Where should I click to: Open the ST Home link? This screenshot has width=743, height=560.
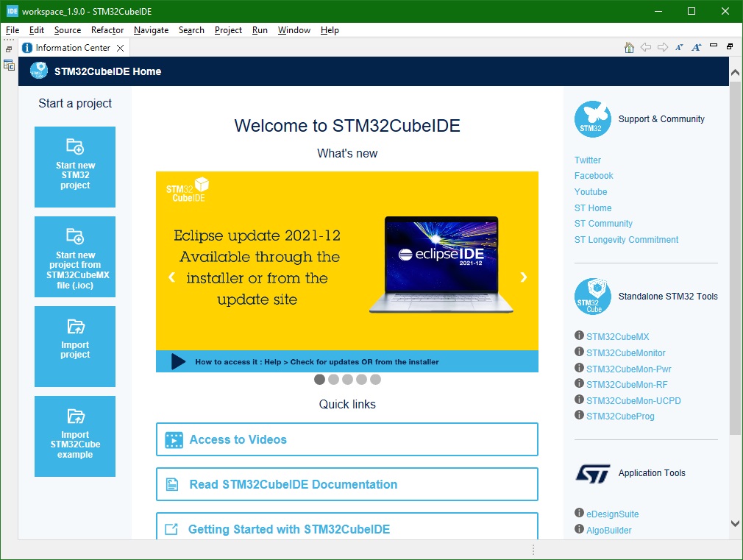(x=593, y=208)
